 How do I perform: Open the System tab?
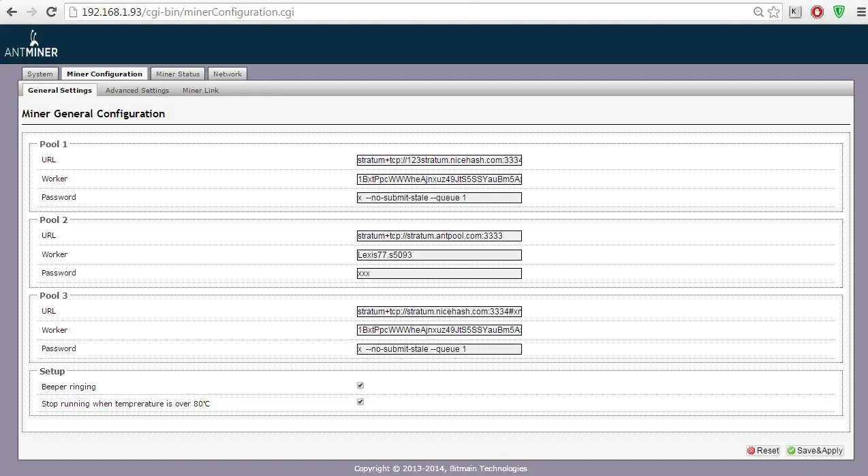[x=40, y=74]
